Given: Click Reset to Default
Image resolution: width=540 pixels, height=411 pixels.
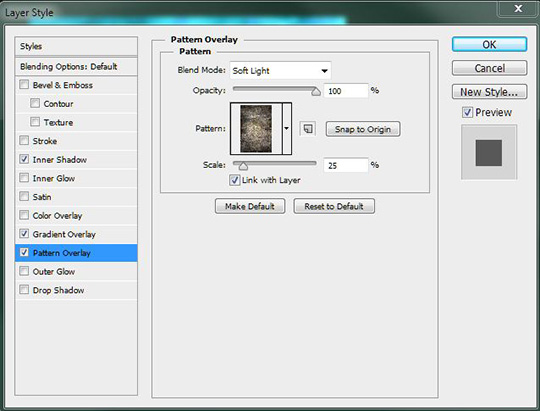Looking at the screenshot, I should click(x=334, y=206).
